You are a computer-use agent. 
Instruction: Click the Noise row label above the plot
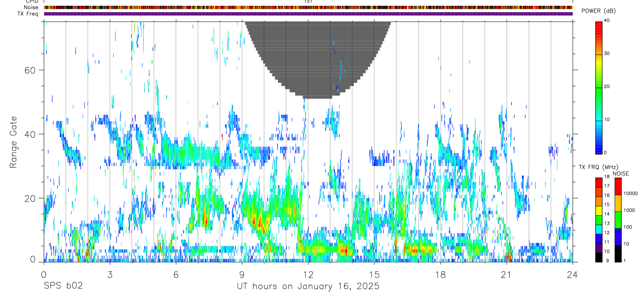[31, 7]
